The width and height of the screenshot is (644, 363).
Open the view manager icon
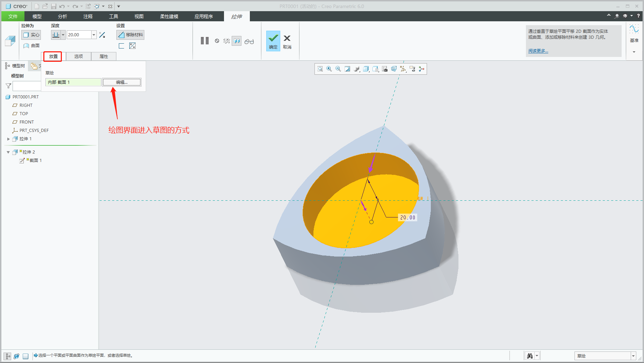[385, 69]
